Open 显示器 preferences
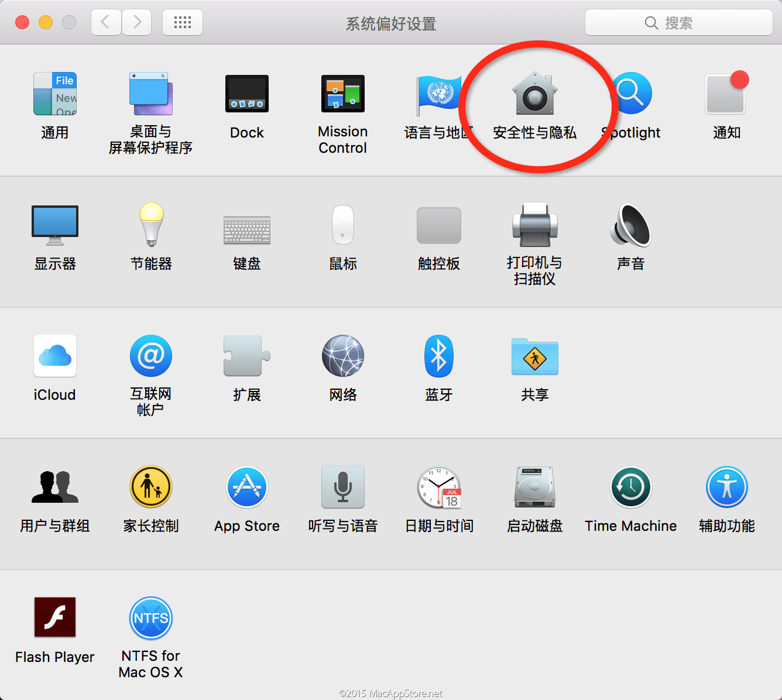The width and height of the screenshot is (782, 700). (54, 225)
